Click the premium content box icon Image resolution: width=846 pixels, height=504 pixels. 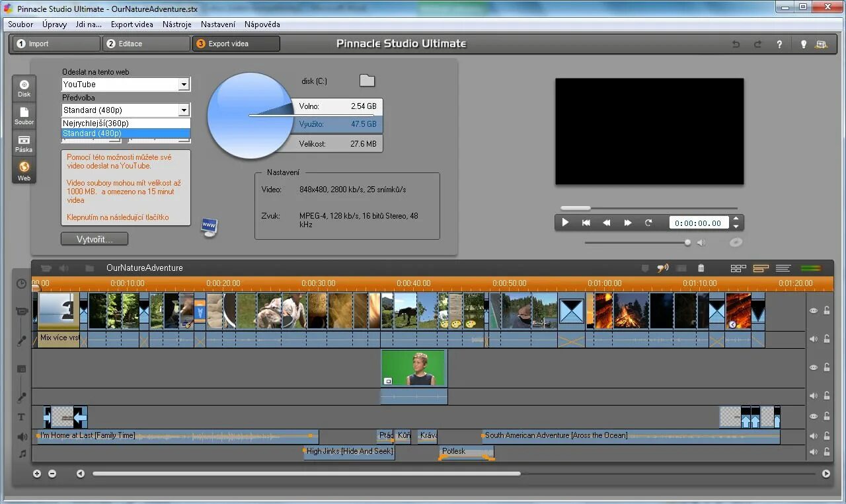point(822,44)
